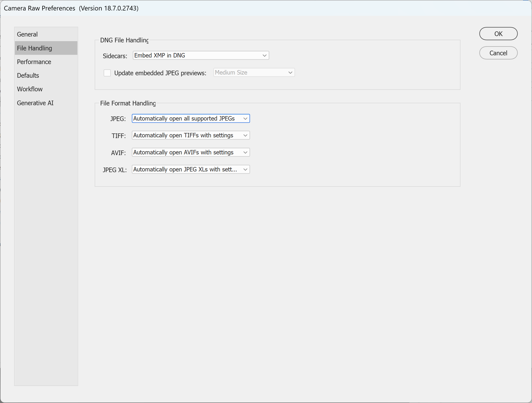Enable Update embedded JPEG previews checkbox
Image resolution: width=532 pixels, height=403 pixels.
[107, 73]
